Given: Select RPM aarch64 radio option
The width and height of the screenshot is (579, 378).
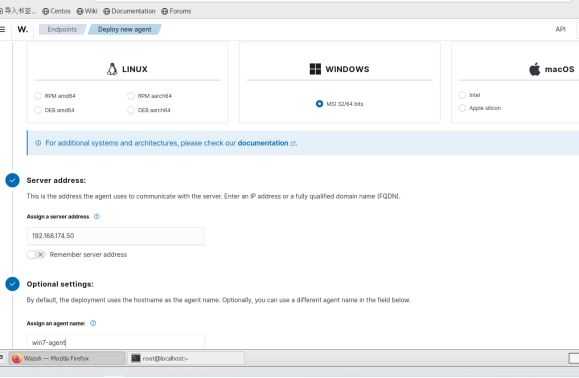Looking at the screenshot, I should (131, 96).
